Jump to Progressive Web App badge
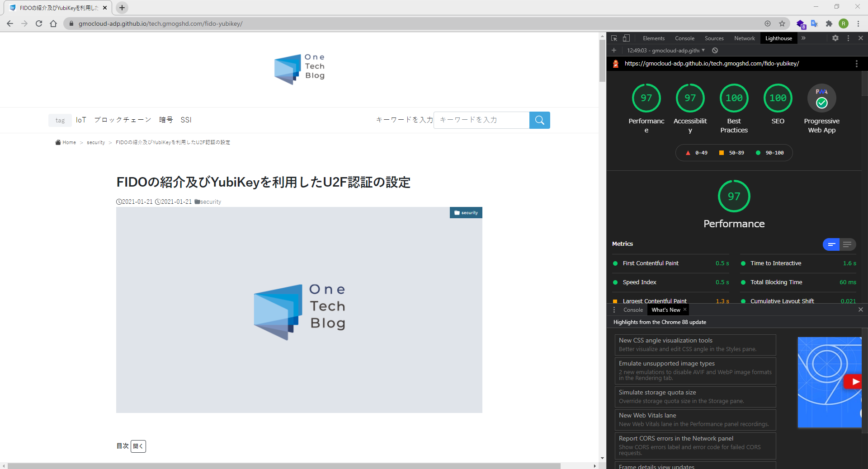This screenshot has height=469, width=868. (821, 98)
